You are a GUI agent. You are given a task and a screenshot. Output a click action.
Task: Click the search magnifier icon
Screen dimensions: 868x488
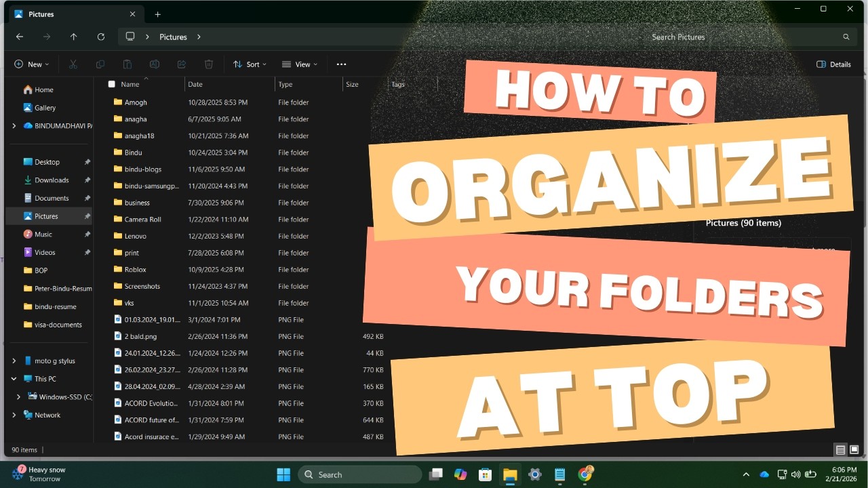click(846, 37)
